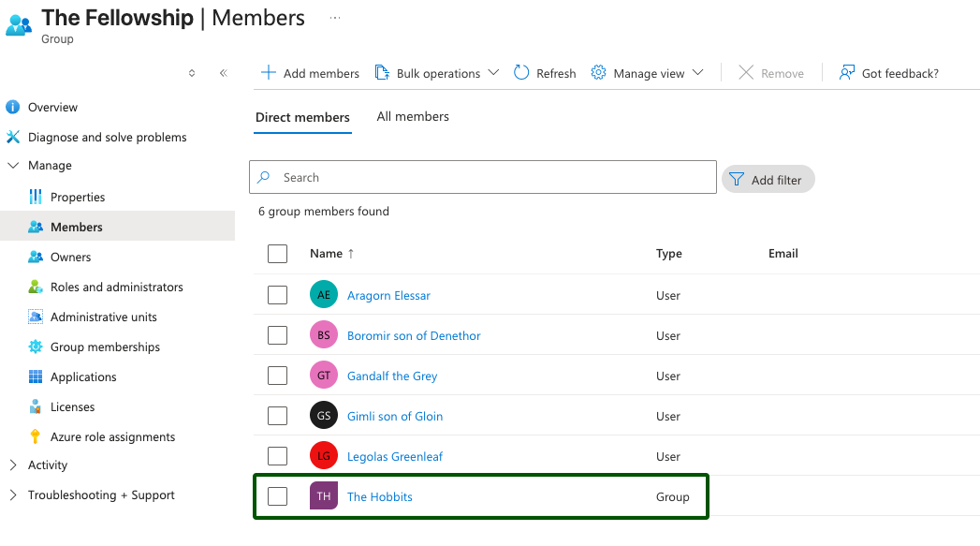The width and height of the screenshot is (980, 546).
Task: Open Gandalf the Grey link
Action: tap(392, 376)
